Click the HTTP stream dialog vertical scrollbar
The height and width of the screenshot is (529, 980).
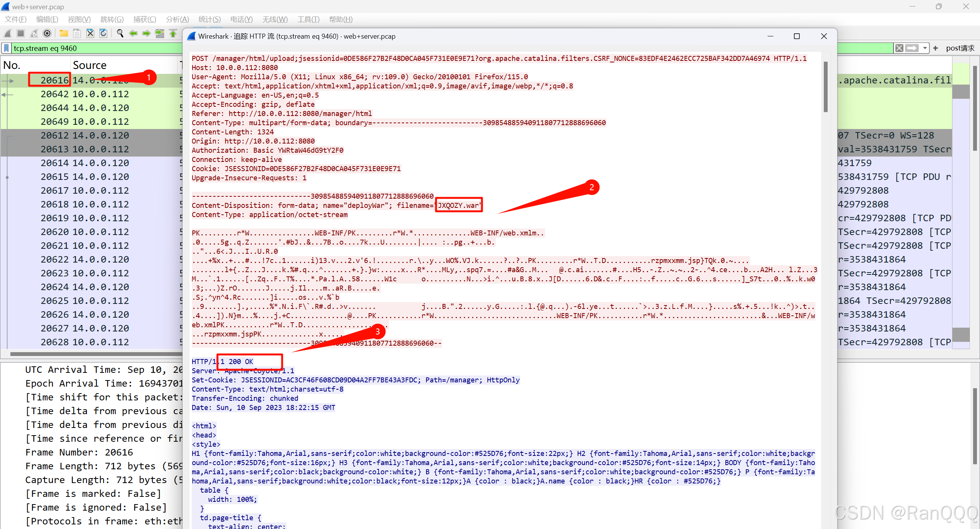[x=826, y=87]
